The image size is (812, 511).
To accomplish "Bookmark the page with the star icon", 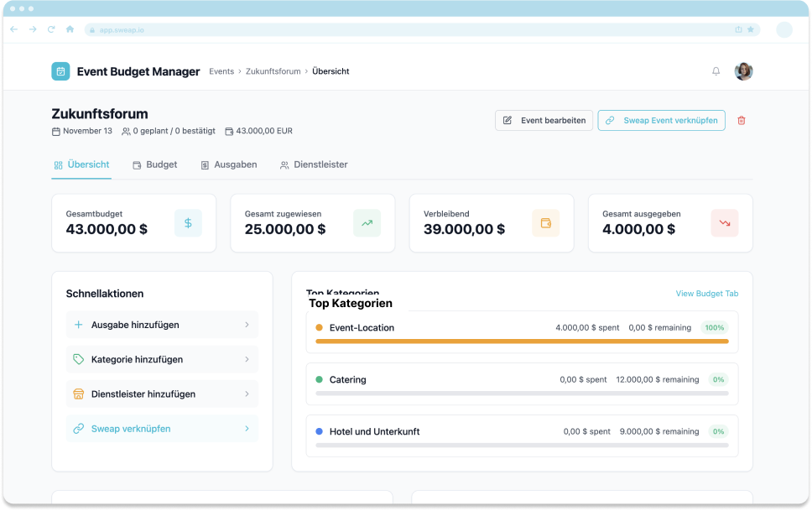I will click(751, 29).
